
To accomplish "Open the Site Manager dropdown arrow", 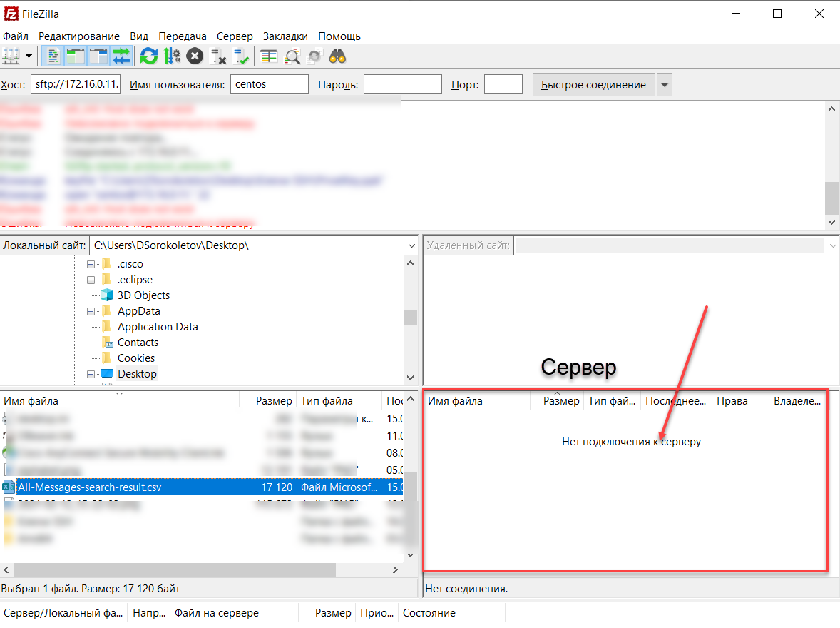I will 29,56.
